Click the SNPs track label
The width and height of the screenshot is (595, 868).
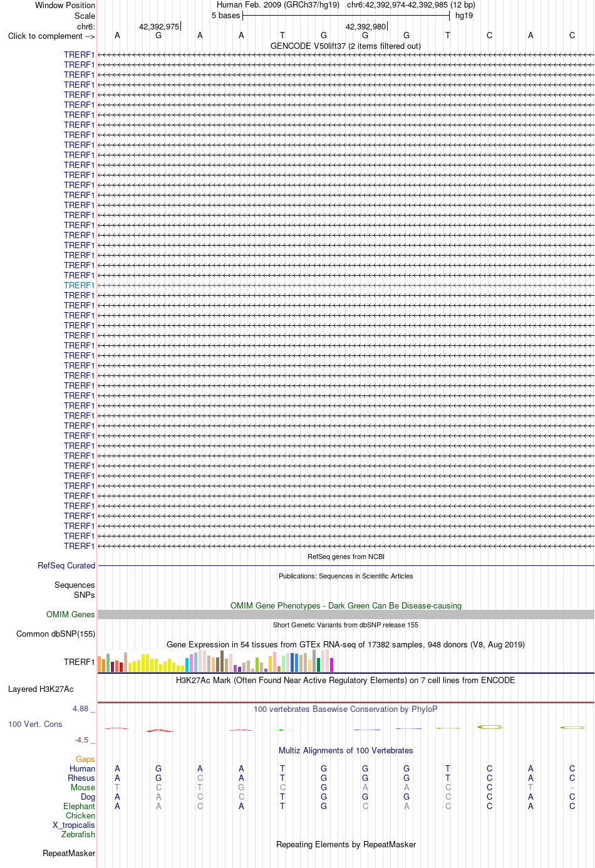click(85, 595)
